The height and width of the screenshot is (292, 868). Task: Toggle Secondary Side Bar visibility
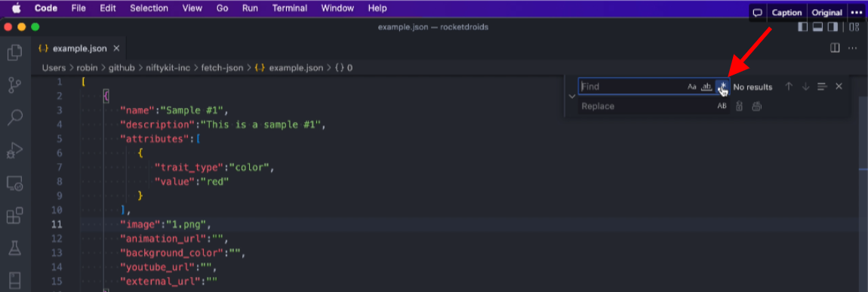tap(833, 27)
